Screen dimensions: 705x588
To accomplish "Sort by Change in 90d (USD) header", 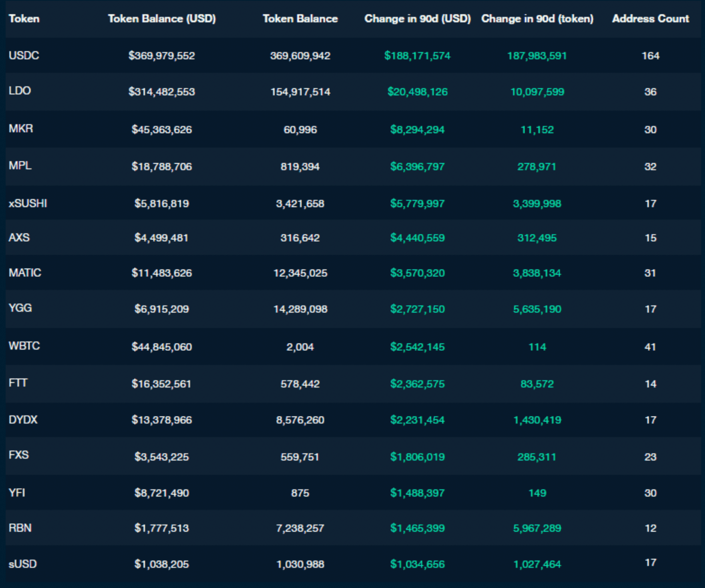I will coord(418,19).
